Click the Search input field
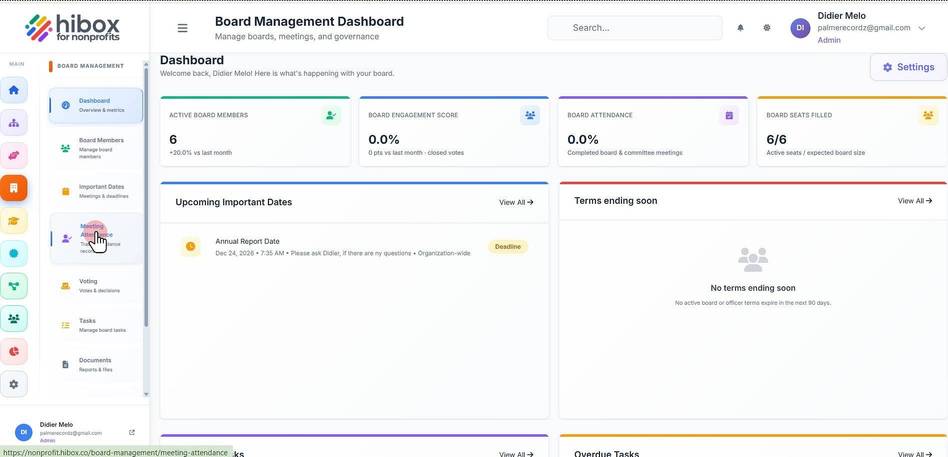 coord(635,28)
